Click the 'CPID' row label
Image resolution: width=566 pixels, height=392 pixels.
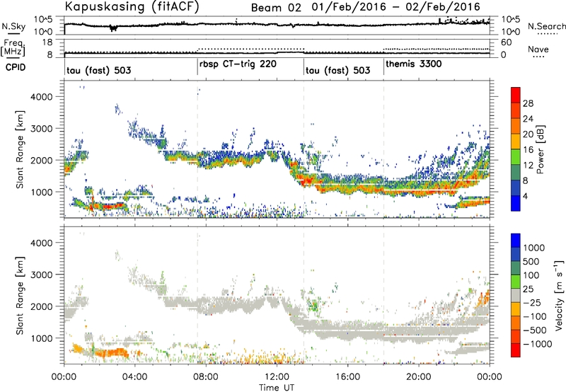[x=16, y=67]
